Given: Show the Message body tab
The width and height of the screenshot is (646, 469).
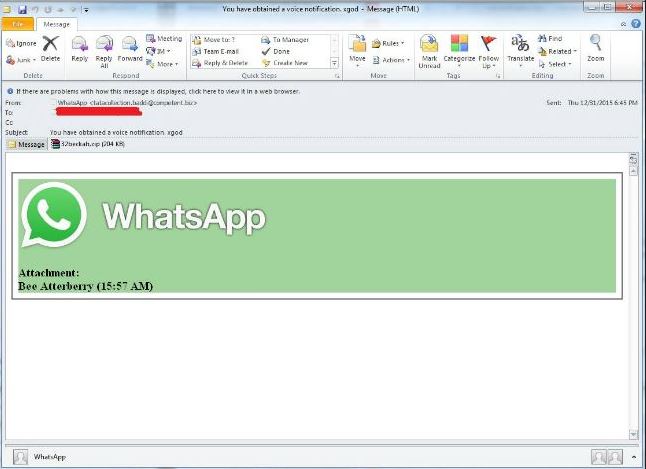Looking at the screenshot, I should click(27, 144).
